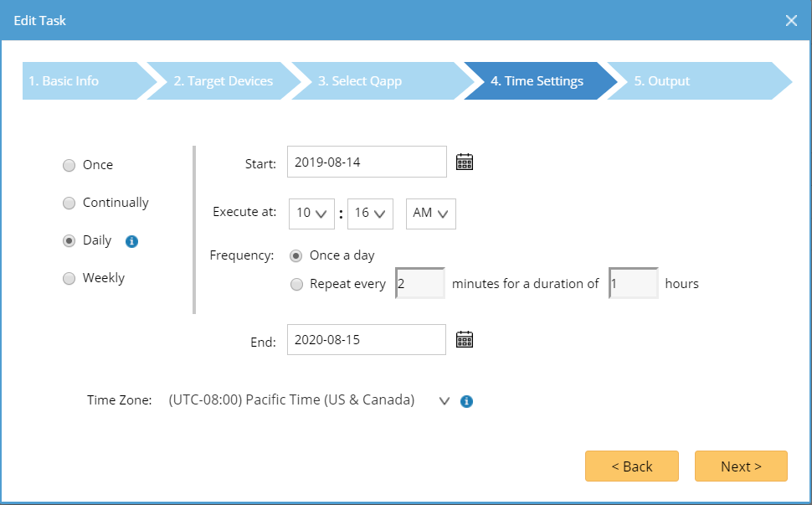Click the Time Zone info icon
Image resolution: width=812 pixels, height=505 pixels.
(467, 401)
